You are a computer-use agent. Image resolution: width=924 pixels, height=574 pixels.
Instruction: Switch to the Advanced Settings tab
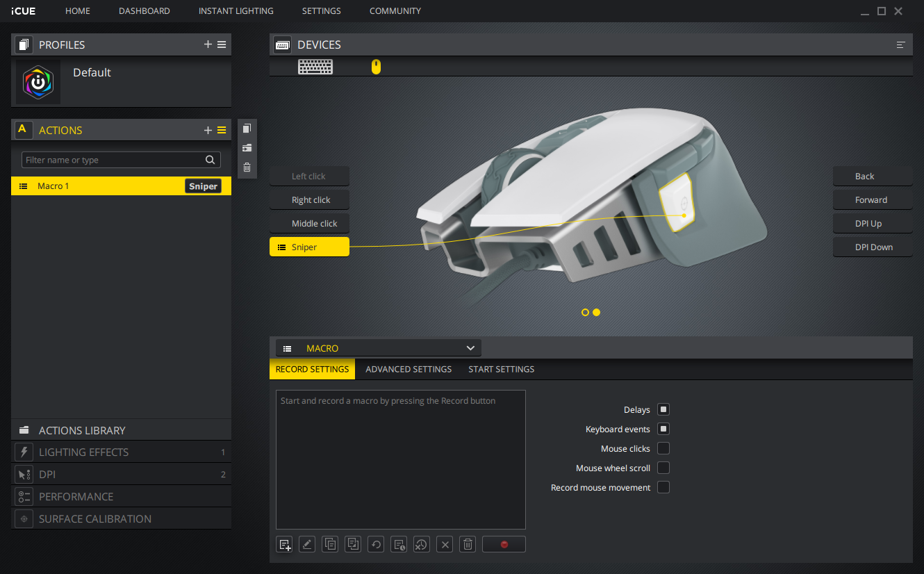409,369
